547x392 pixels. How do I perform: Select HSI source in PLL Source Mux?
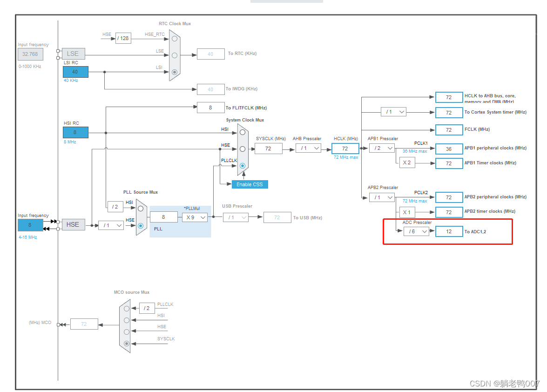click(141, 209)
